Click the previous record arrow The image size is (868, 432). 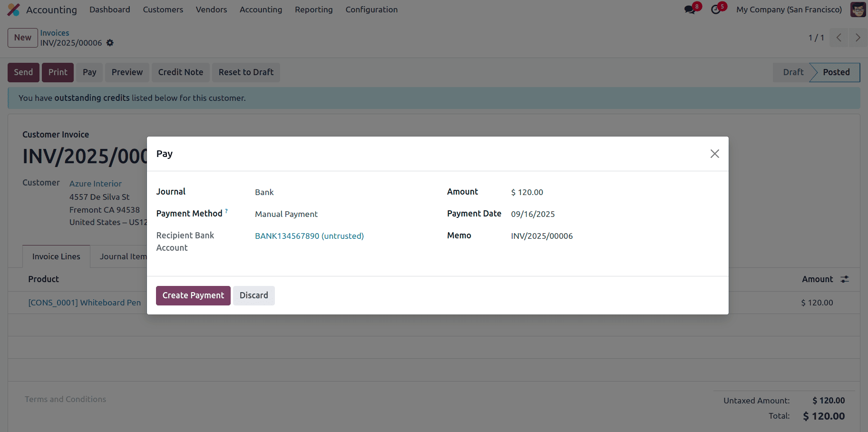839,37
